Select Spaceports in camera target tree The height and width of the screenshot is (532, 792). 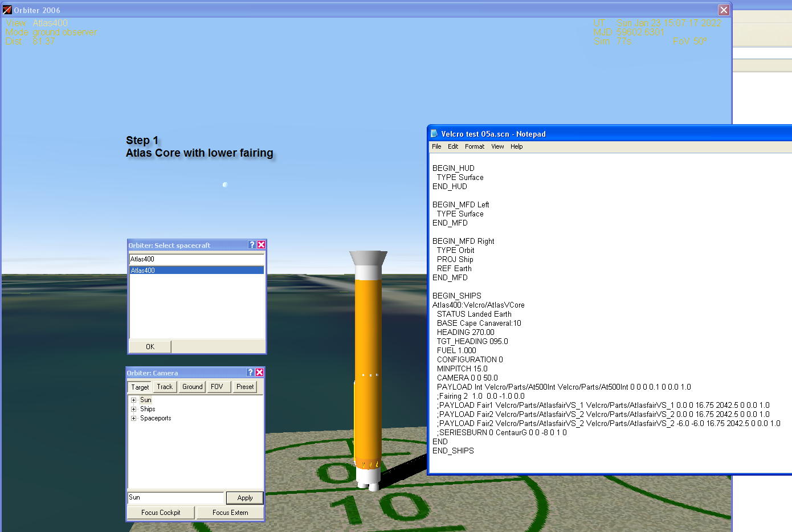156,418
